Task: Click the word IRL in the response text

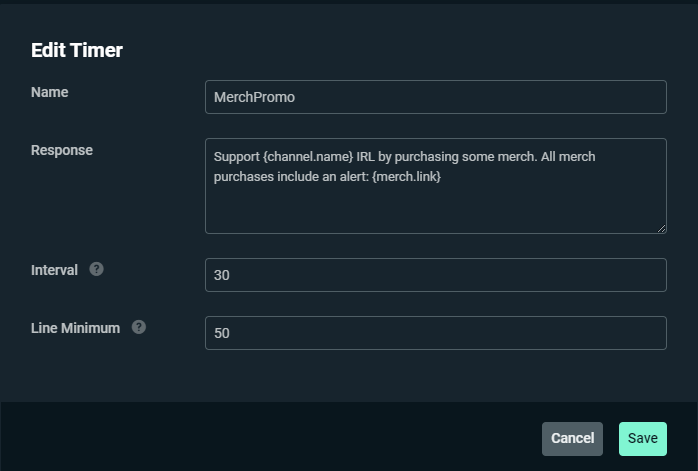Action: (365, 157)
